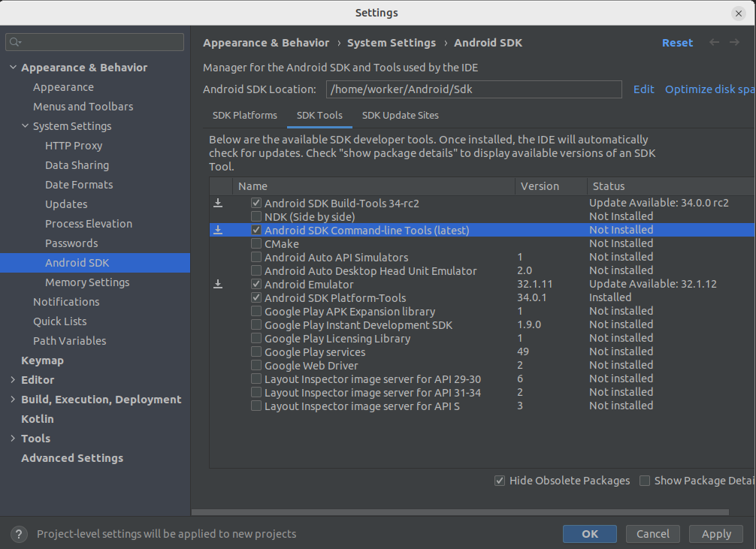Viewport: 756px width, 549px height.
Task: Uncheck Android Emulator
Action: [x=256, y=284]
